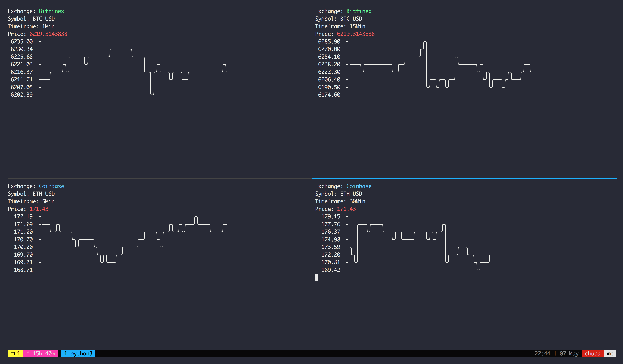623x364 pixels.
Task: Click the 22:44 clock in status bar
Action: point(542,353)
